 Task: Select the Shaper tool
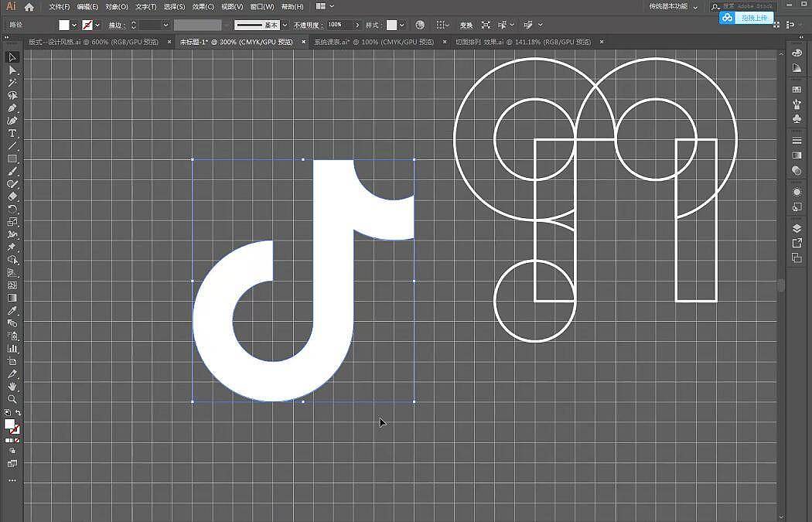12,184
